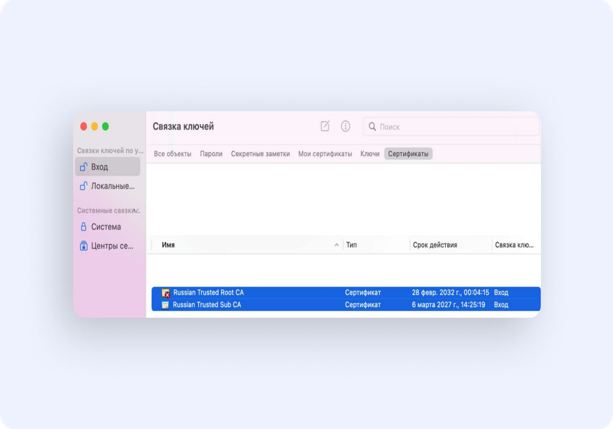Switch to the Пароли tab

[x=211, y=154]
